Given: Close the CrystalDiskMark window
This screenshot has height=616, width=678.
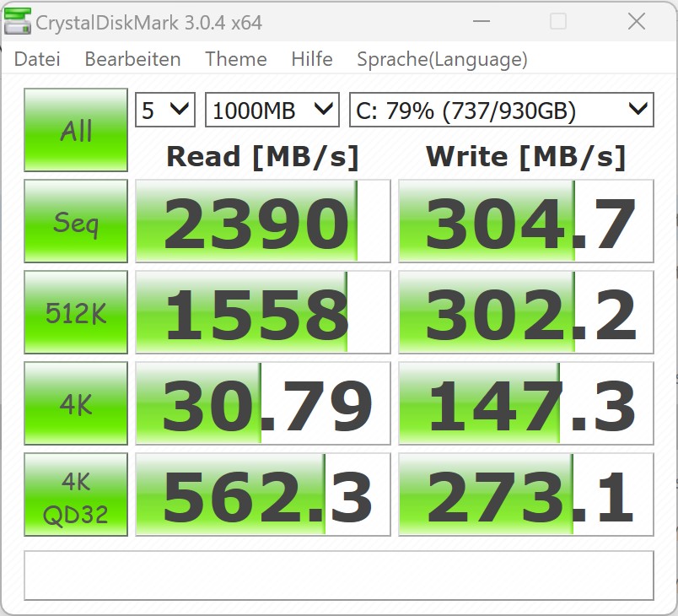Looking at the screenshot, I should pos(637,21).
